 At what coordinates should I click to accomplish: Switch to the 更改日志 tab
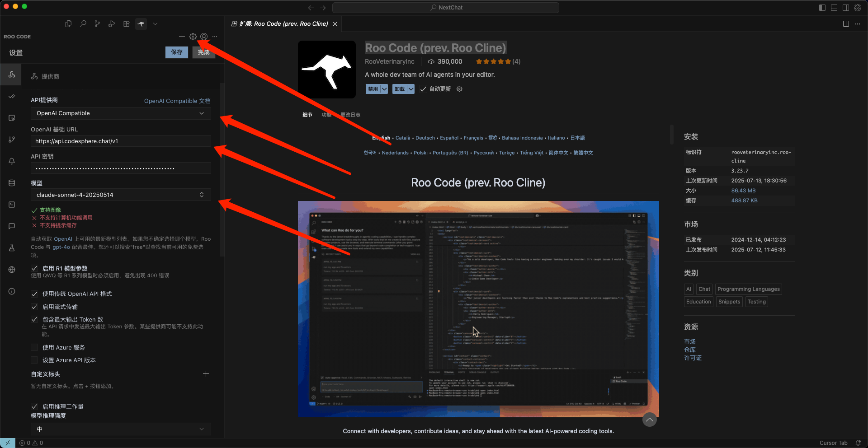click(350, 115)
